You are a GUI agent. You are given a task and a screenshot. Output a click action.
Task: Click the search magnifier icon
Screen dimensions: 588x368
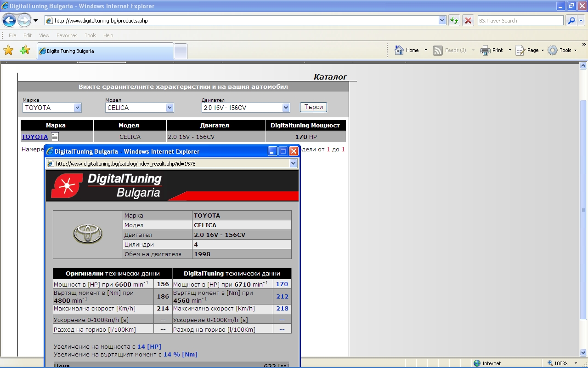(x=571, y=21)
